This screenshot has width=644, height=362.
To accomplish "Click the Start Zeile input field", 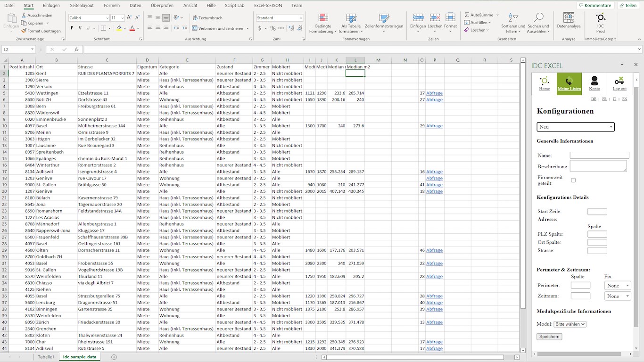I will 597,212.
